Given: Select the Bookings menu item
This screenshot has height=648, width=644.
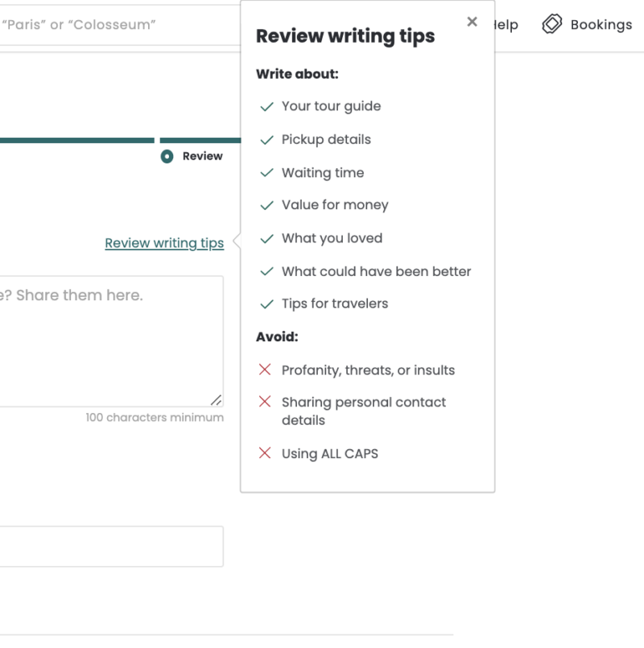Looking at the screenshot, I should tap(601, 24).
